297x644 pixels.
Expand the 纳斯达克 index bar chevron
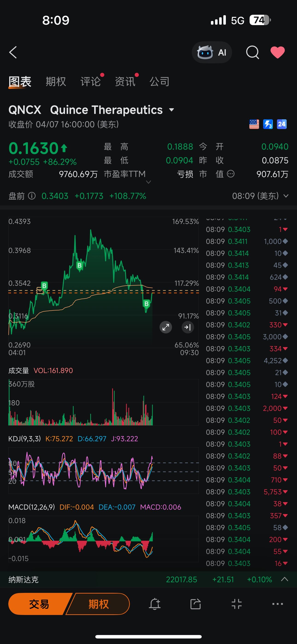(285, 579)
